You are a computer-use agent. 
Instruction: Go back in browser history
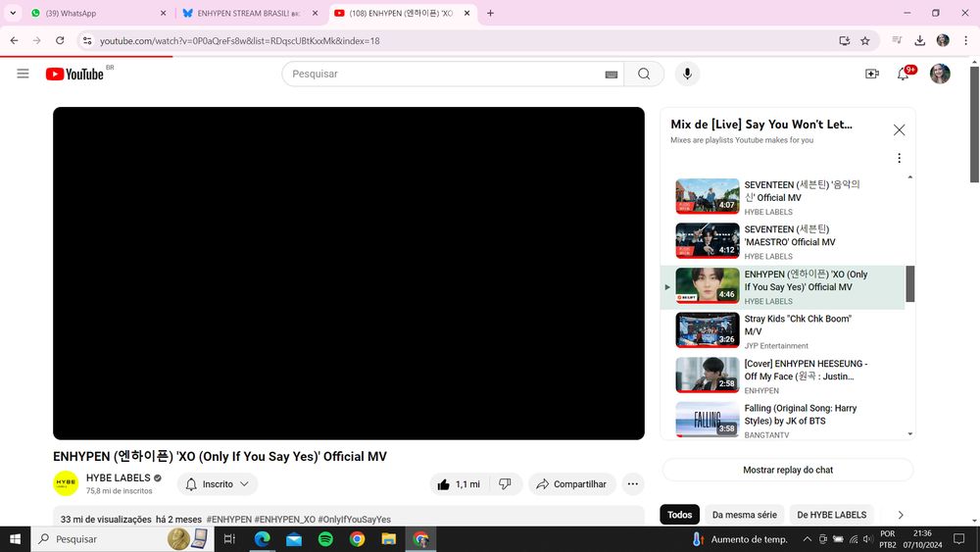tap(14, 40)
